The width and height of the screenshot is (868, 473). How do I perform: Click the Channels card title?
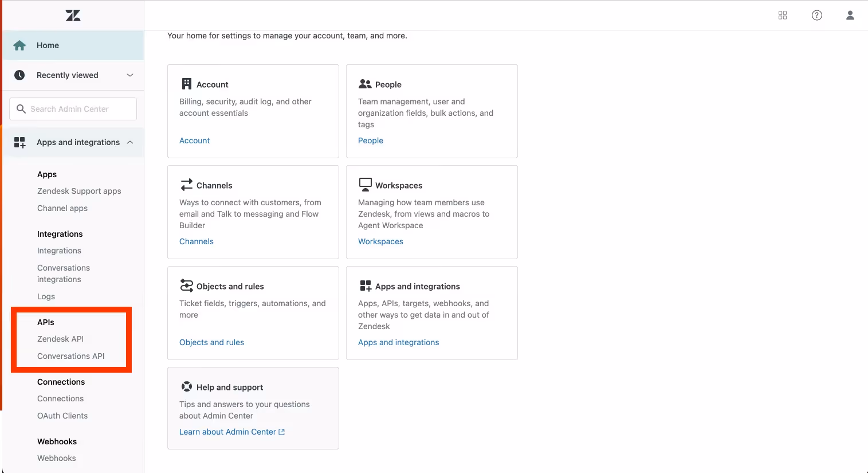214,185
